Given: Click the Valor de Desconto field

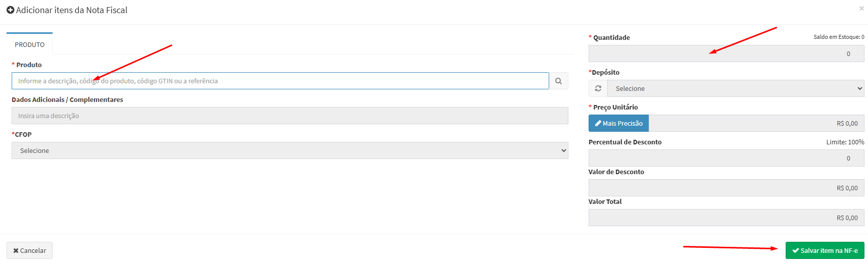Looking at the screenshot, I should 726,188.
